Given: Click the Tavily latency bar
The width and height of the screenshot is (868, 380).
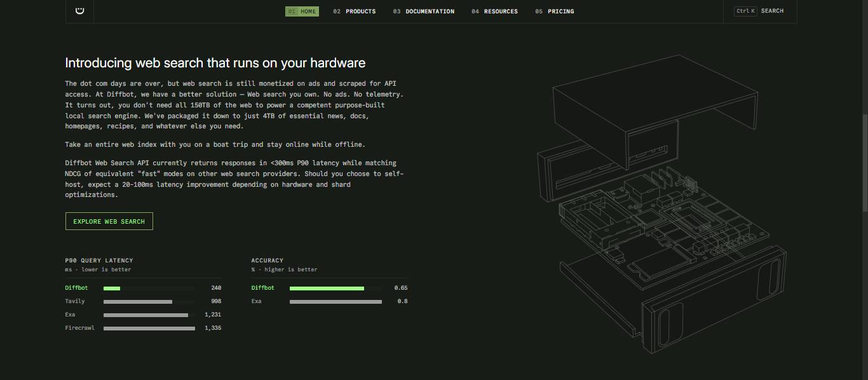Looking at the screenshot, I should click(138, 302).
